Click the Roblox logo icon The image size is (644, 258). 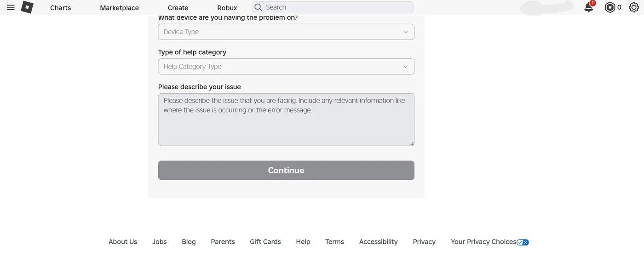(x=27, y=7)
